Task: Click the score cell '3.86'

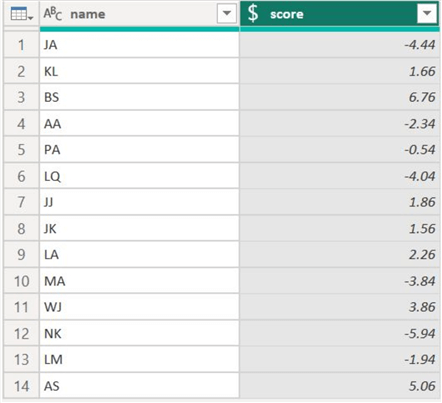Action: click(340, 307)
